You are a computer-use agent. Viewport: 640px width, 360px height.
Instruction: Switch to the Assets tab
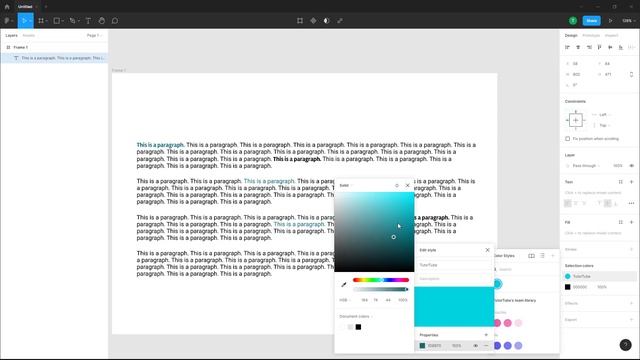click(29, 36)
